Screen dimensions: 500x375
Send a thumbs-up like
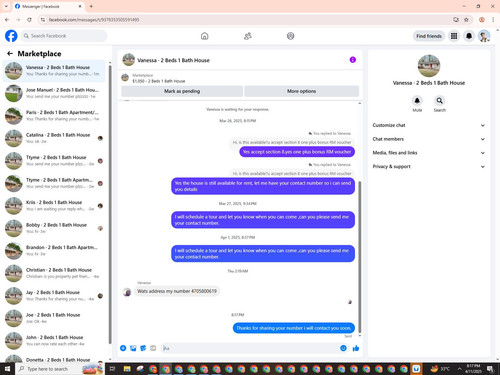(356, 348)
